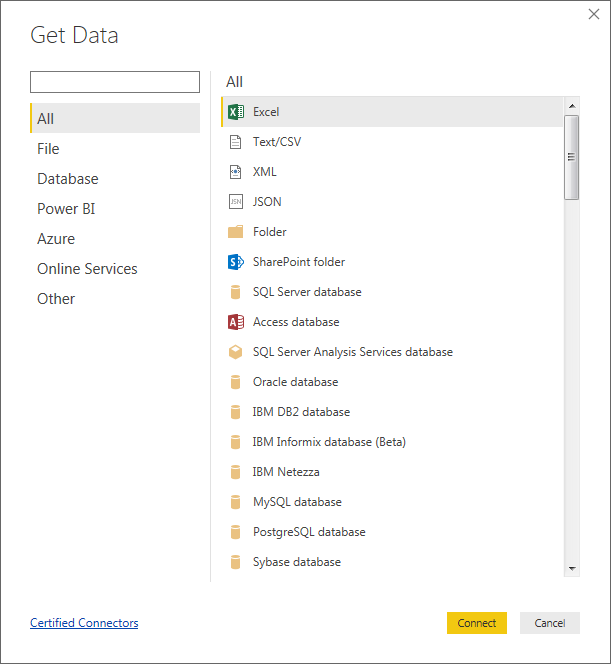
Task: Select MySQL database label
Action: [297, 502]
